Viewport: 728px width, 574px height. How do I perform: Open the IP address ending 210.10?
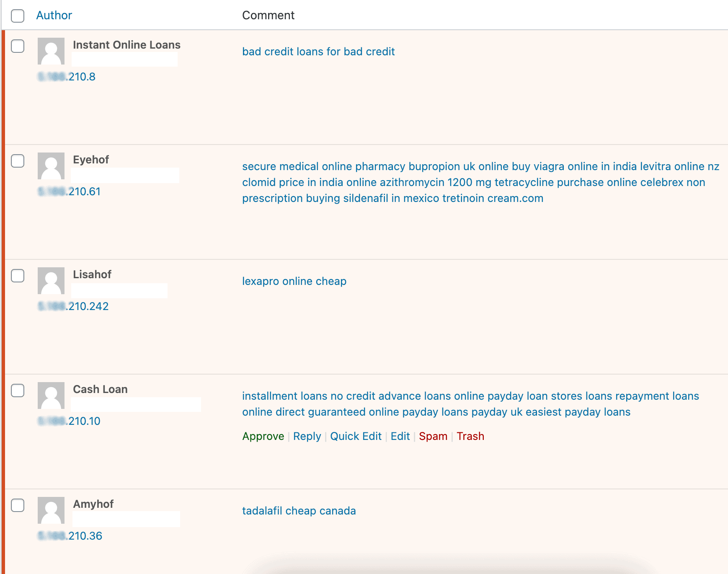point(69,421)
